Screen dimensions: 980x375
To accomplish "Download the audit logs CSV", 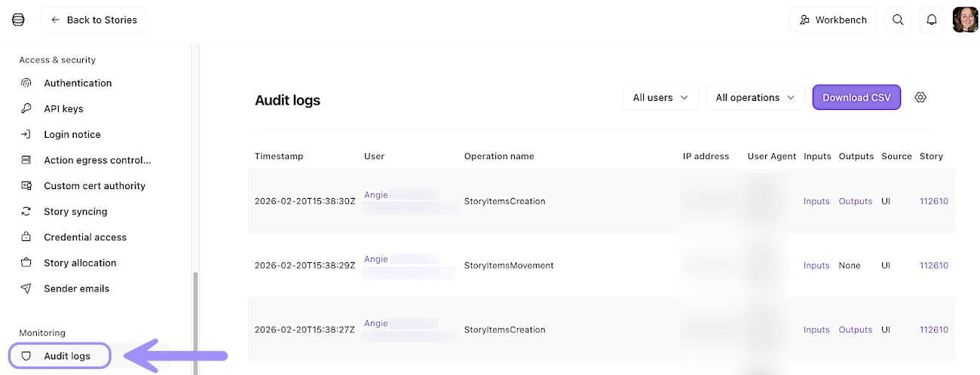I will click(856, 97).
